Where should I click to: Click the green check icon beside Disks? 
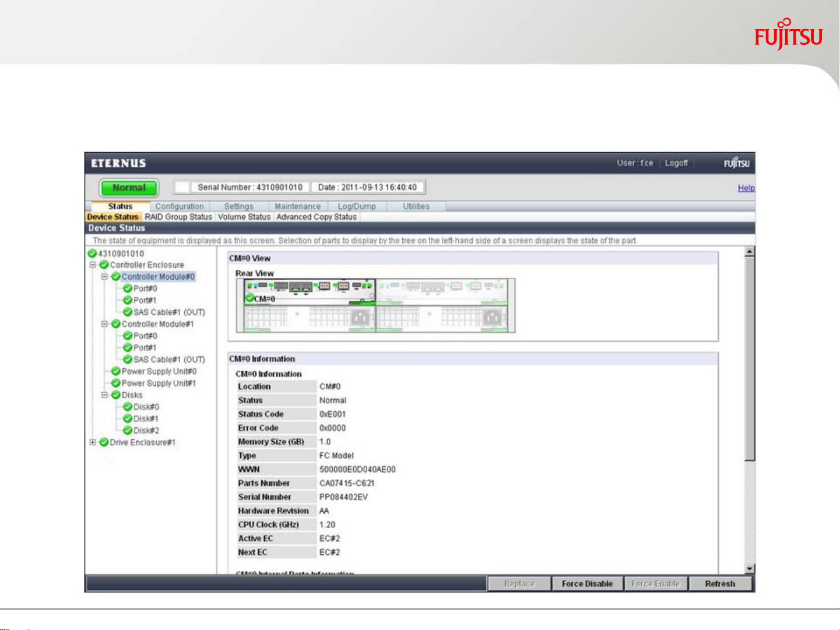tap(116, 395)
